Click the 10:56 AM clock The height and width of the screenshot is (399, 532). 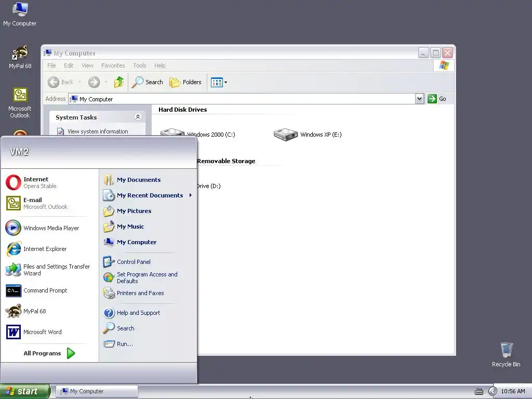point(513,391)
